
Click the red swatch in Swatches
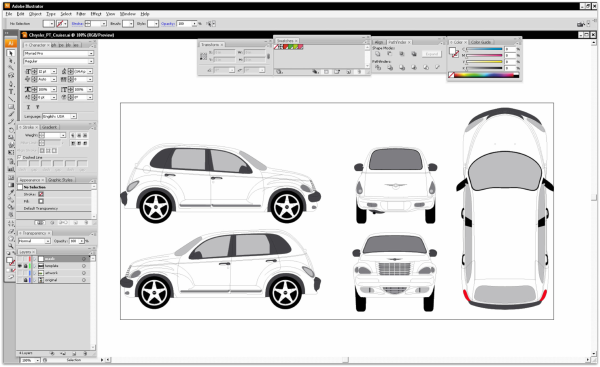(285, 47)
